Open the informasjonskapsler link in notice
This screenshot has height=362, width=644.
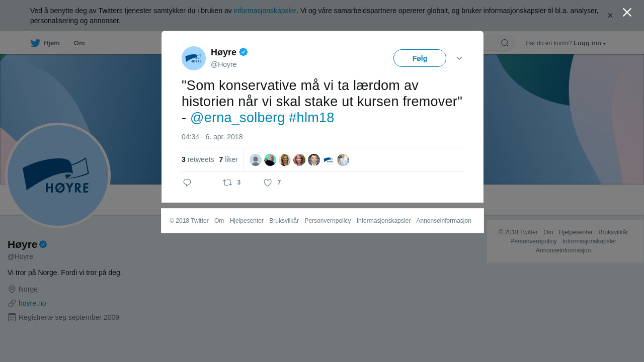tap(265, 11)
